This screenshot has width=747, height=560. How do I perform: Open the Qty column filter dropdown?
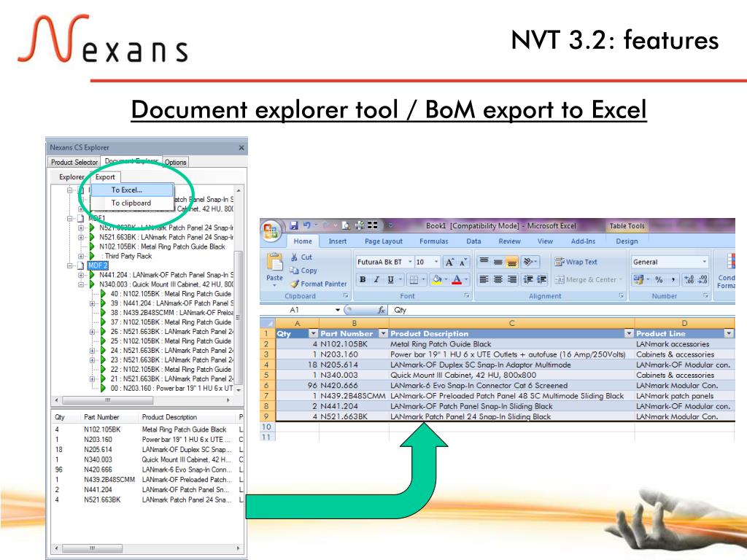[313, 333]
